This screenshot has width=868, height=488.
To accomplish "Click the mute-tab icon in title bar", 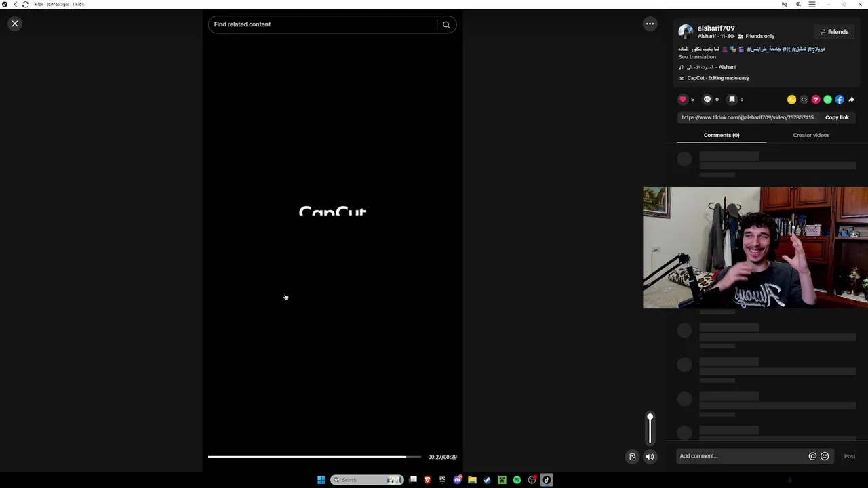I will pyautogui.click(x=785, y=4).
